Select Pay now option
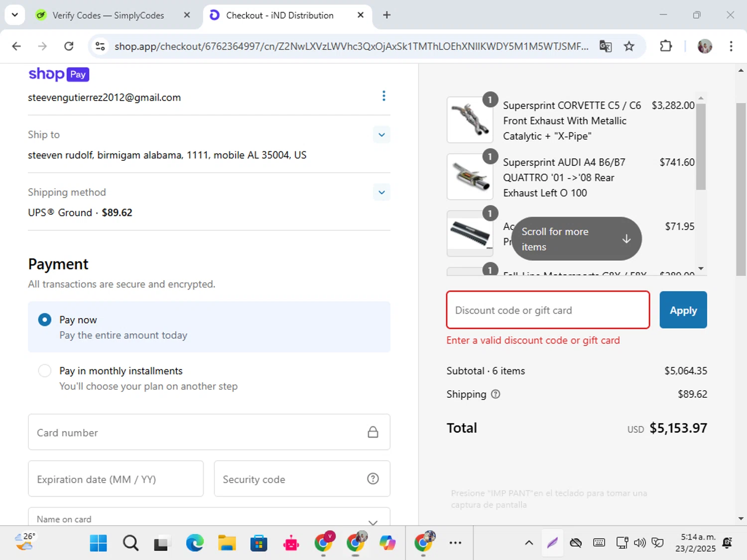 45,320
